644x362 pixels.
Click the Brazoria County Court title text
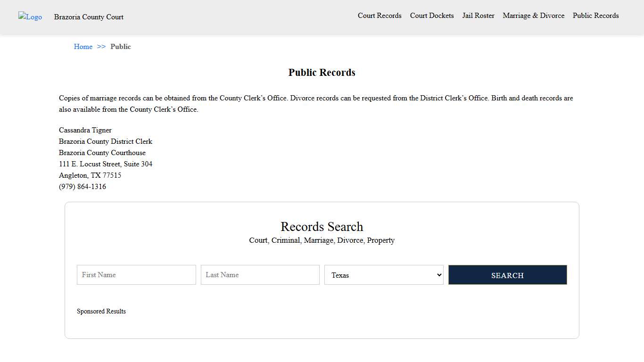89,17
